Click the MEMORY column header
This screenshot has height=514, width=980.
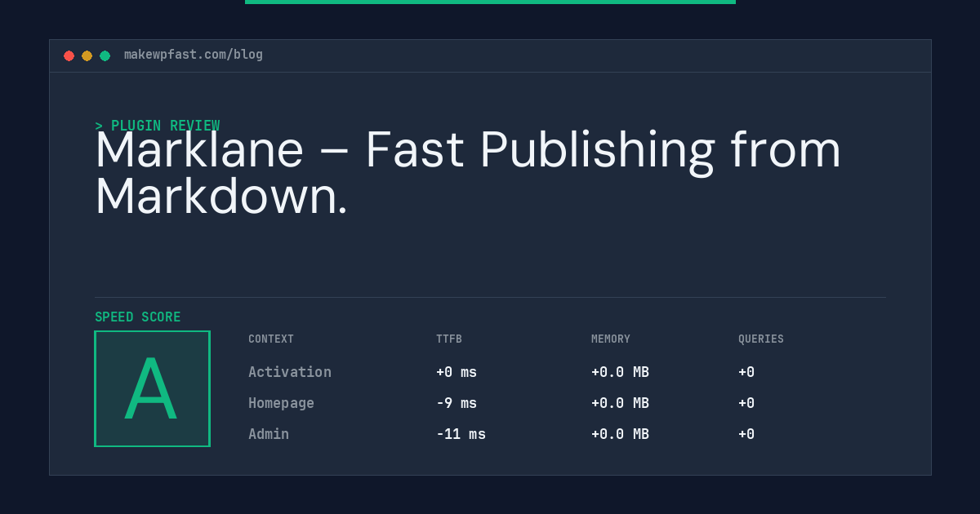point(611,339)
